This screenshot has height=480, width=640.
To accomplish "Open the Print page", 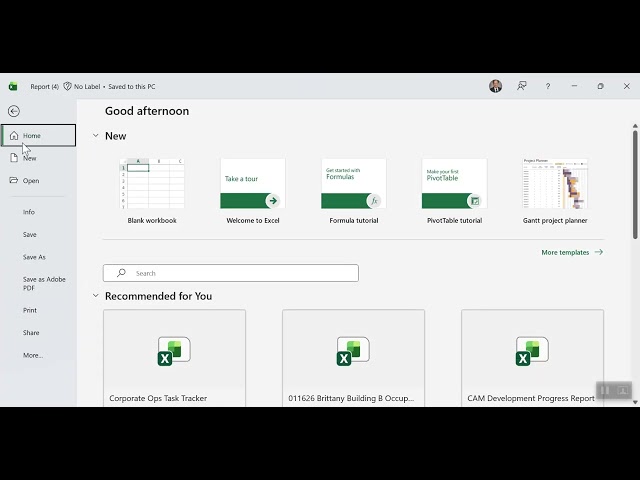I will tap(30, 310).
